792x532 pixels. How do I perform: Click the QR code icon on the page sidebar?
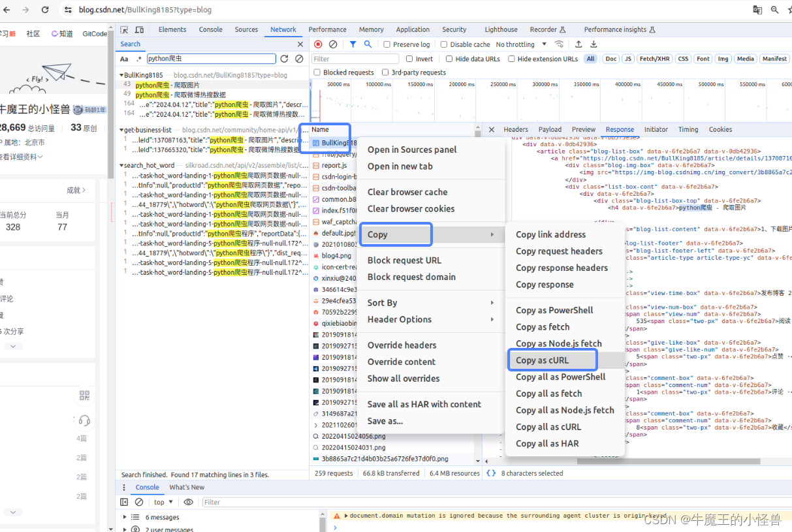pyautogui.click(x=84, y=395)
